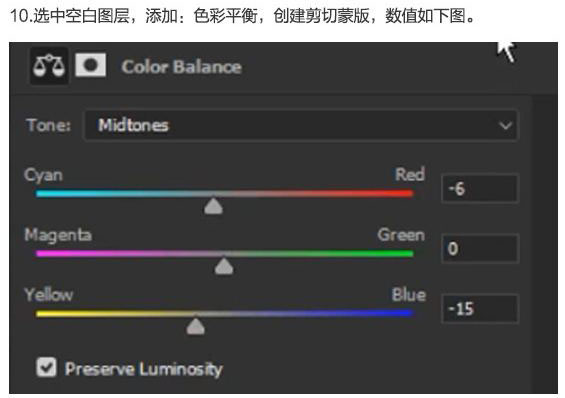The image size is (565, 398).
Task: Click the Magenta-Green slider handle
Action: [x=224, y=267]
